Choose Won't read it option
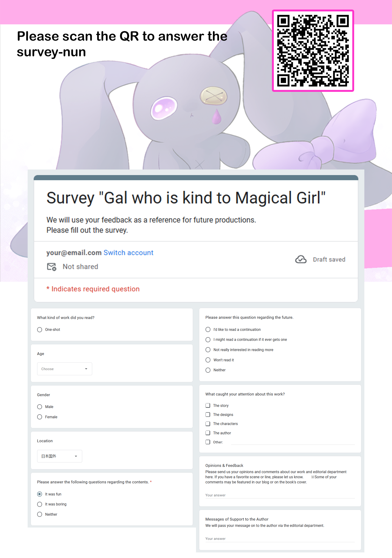This screenshot has height=558, width=392. (x=208, y=360)
